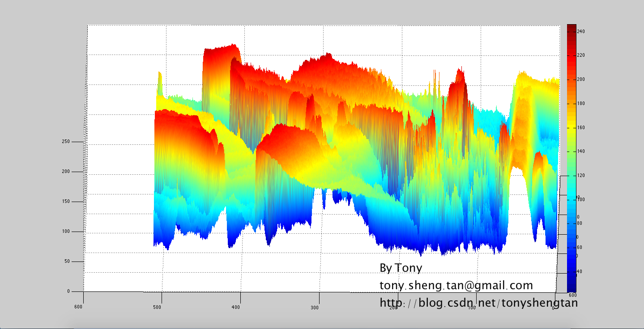Select the 140 colorbar tick label
This screenshot has height=329, width=644.
581,152
